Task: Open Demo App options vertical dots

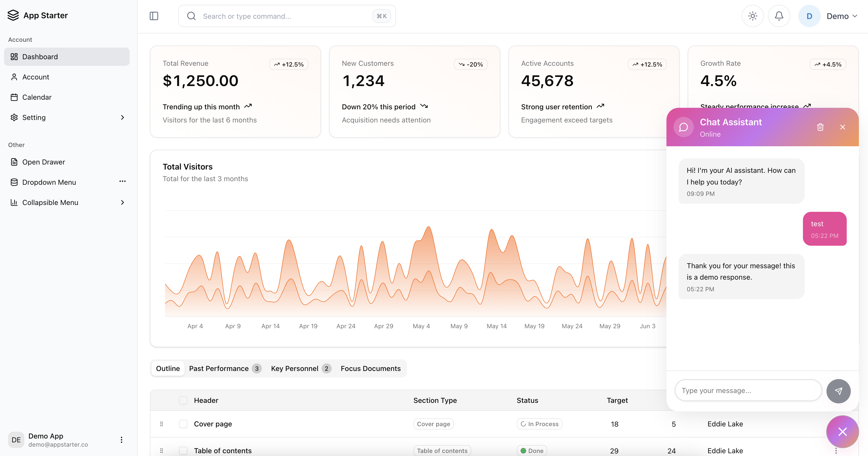Action: click(x=121, y=440)
